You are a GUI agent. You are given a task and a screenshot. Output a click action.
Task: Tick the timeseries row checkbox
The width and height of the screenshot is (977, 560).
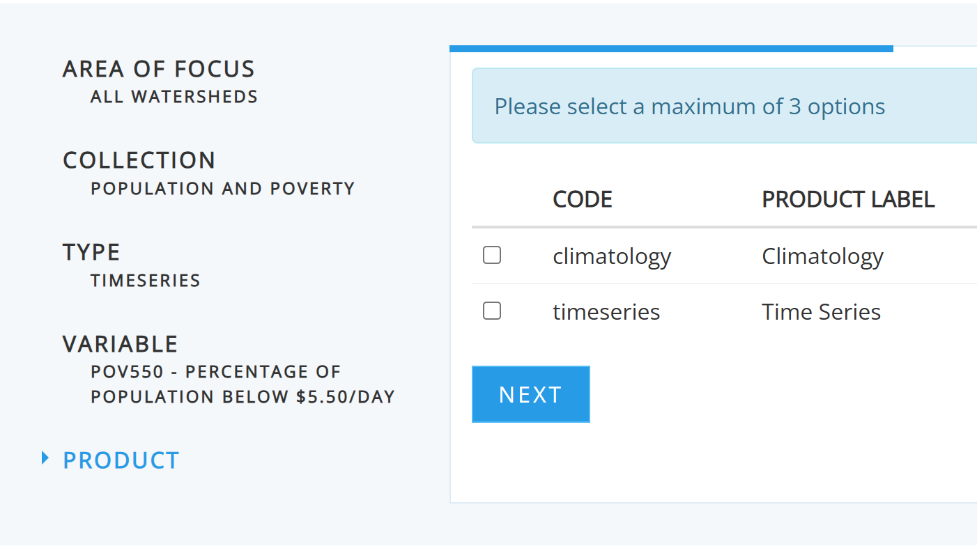(492, 311)
